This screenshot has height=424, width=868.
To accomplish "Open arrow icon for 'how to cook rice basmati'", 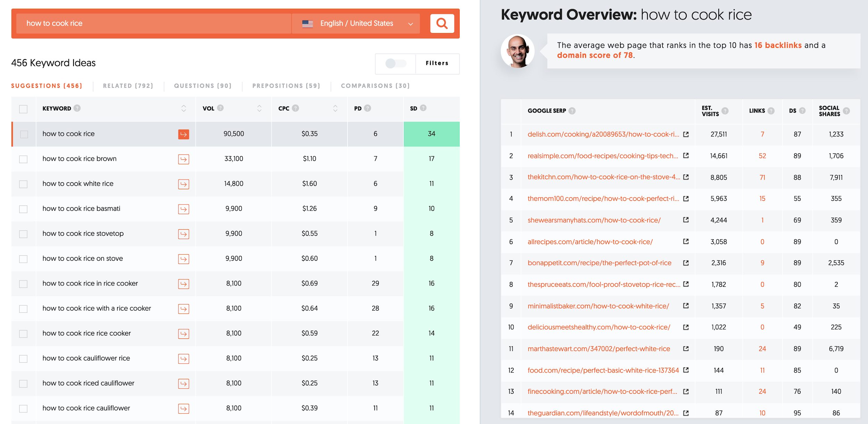I will click(184, 209).
